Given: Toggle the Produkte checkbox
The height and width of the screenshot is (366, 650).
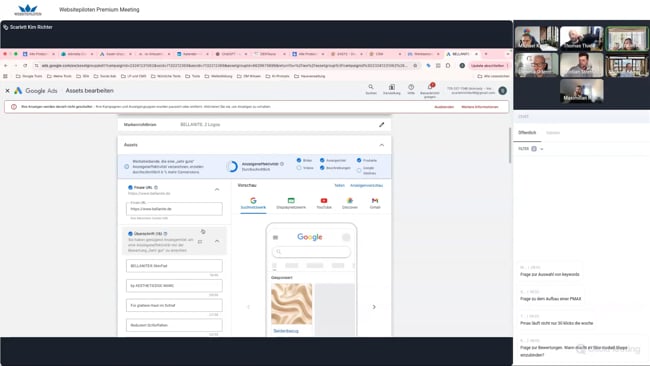Looking at the screenshot, I should 359,160.
